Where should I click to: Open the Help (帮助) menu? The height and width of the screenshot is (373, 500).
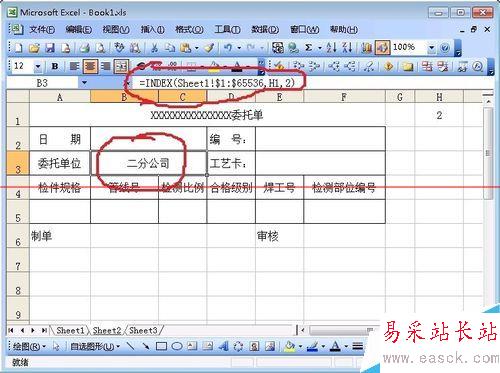(344, 30)
